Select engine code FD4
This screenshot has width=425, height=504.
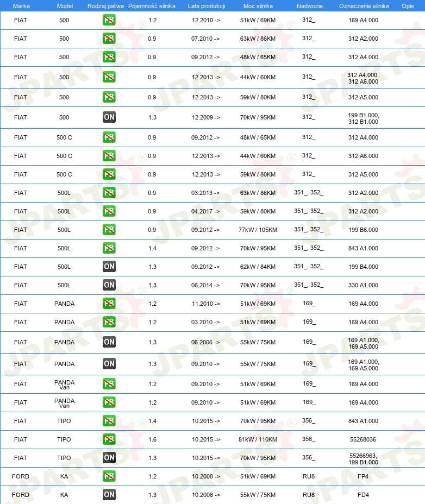pos(363,495)
